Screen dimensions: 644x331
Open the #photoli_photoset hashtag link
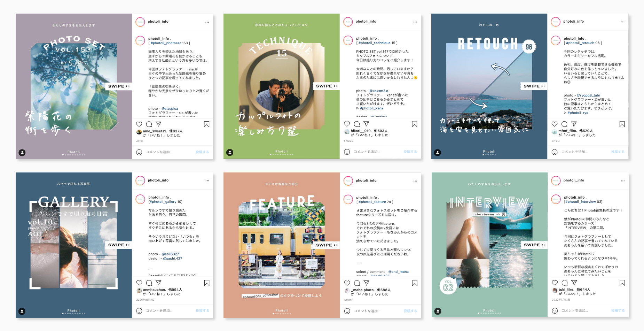[166, 43]
